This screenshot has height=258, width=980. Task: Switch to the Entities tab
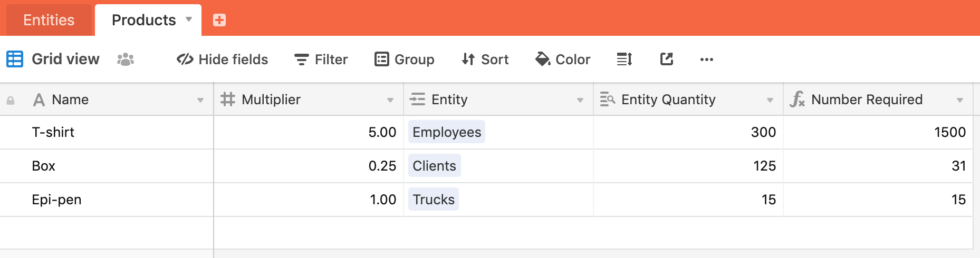[49, 20]
